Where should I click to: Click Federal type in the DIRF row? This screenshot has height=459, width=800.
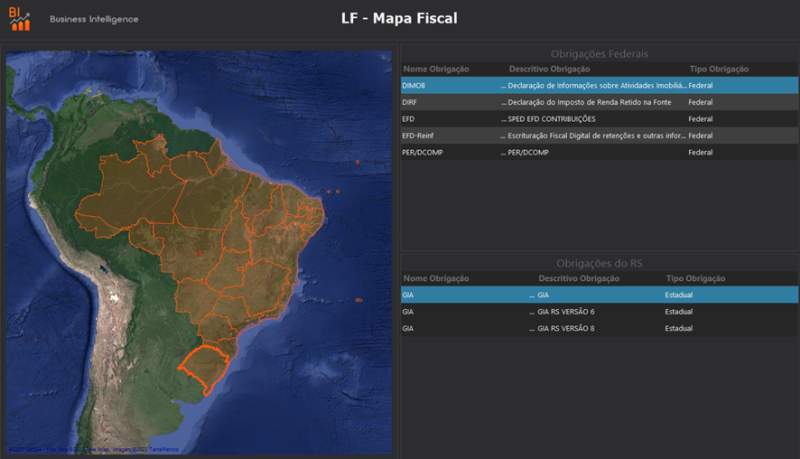[x=701, y=102]
